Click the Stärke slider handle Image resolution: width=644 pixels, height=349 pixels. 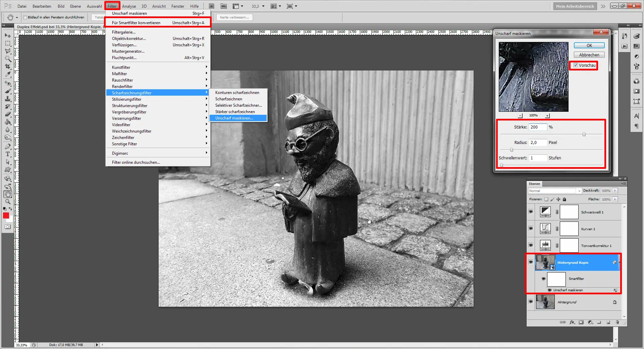pyautogui.click(x=584, y=135)
